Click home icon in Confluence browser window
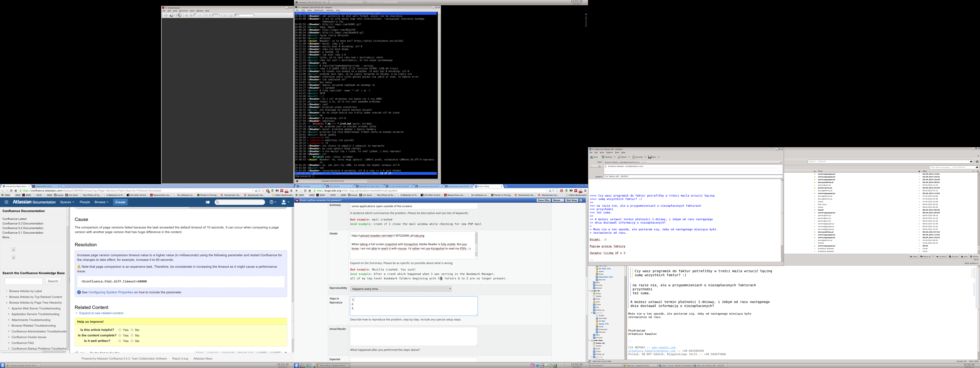Screen dimensions: 980x368 16,191
